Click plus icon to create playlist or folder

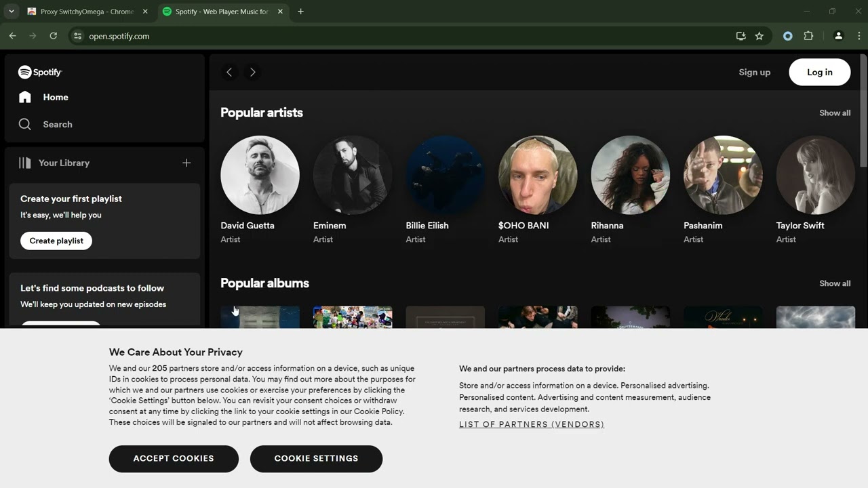[x=186, y=163]
